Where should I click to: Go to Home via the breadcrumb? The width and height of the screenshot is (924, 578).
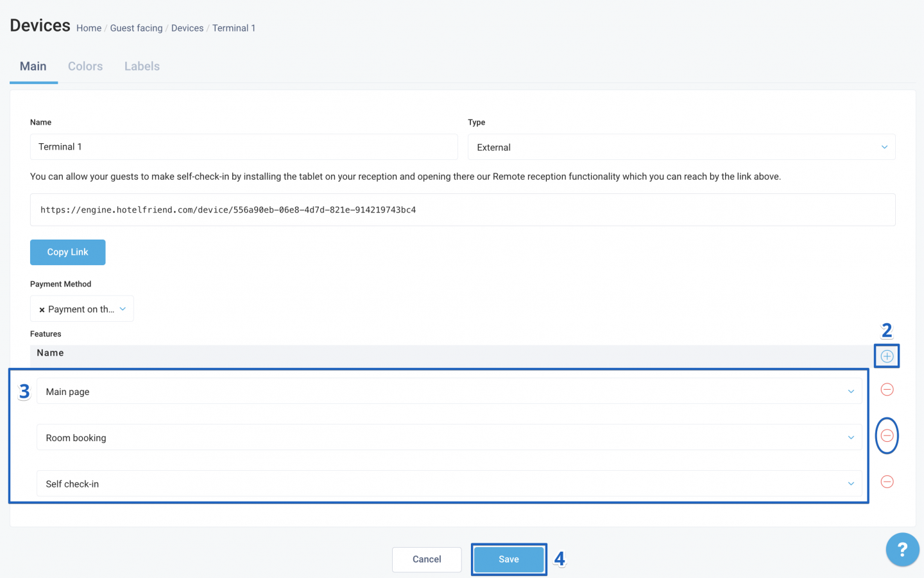coord(89,28)
